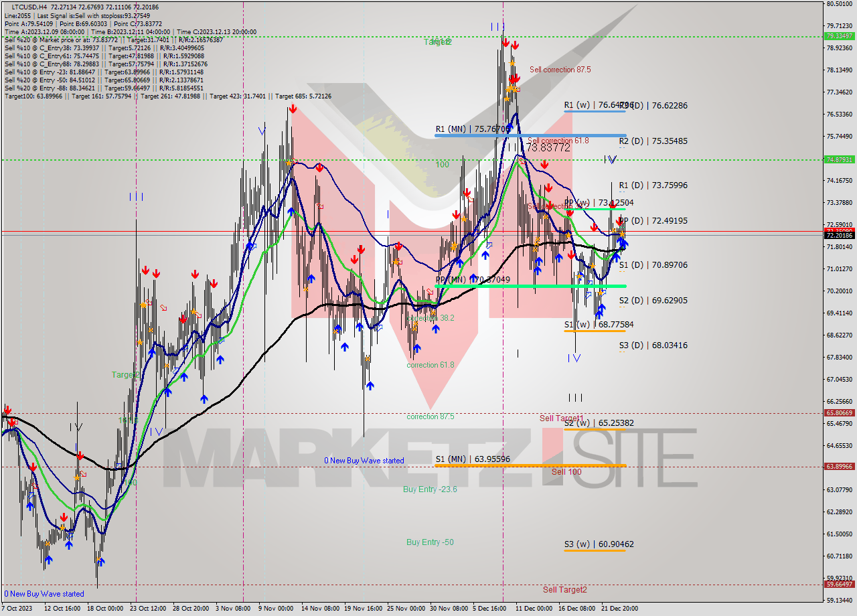Select the '23 Oct 12:00' date axis label
Screen dimensions: 857x616
[149, 609]
